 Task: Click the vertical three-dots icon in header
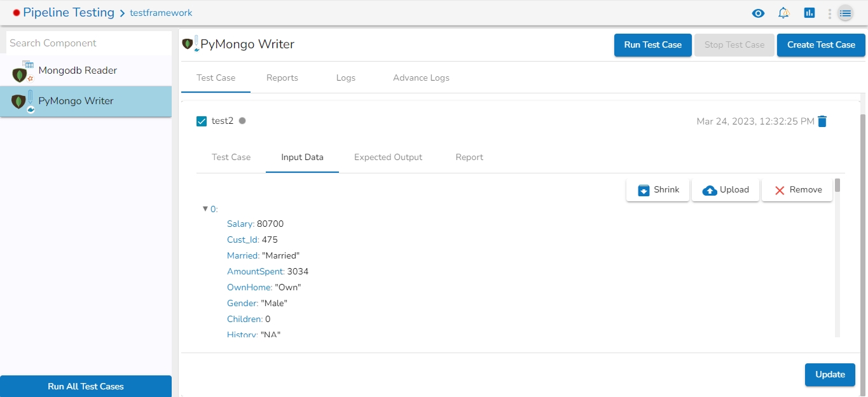tap(830, 13)
